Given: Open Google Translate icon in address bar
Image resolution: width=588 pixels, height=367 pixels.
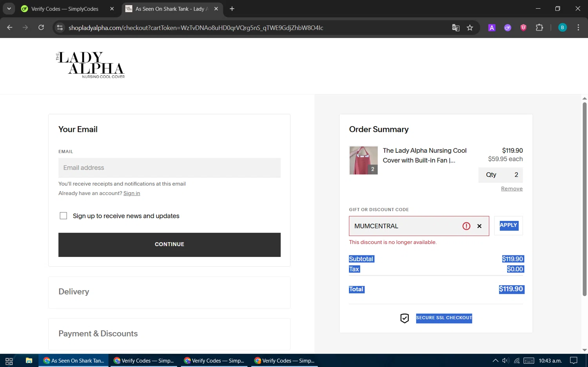Looking at the screenshot, I should tap(456, 27).
